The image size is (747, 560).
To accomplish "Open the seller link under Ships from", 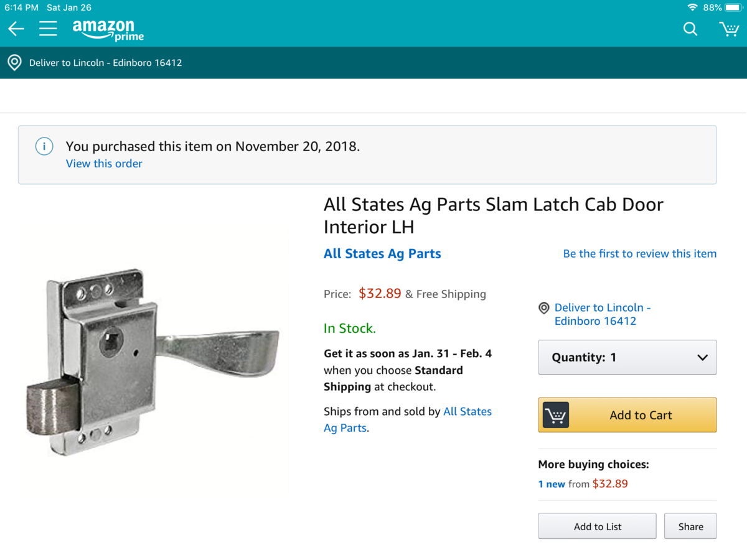I will tap(467, 412).
